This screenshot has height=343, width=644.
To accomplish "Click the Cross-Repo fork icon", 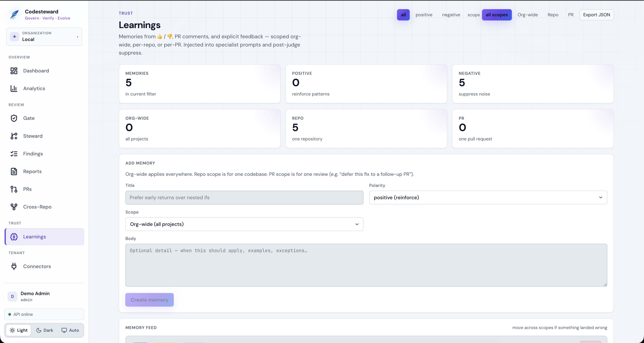I will click(x=14, y=207).
